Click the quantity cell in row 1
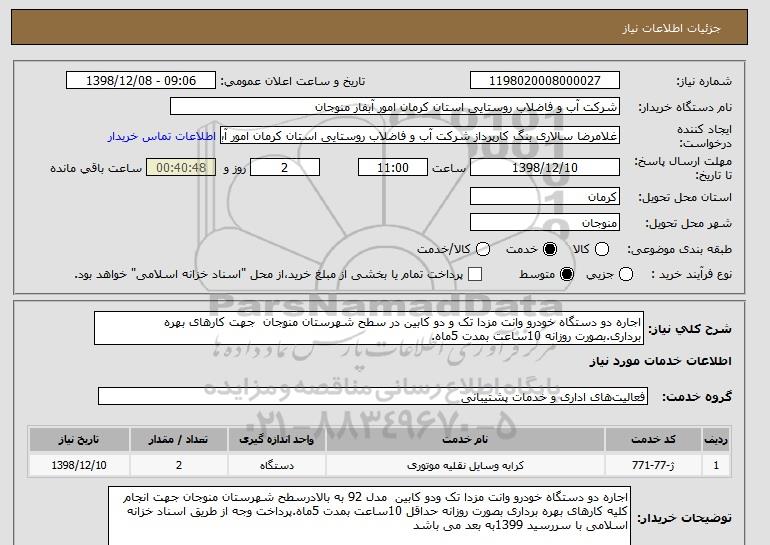 tap(179, 465)
